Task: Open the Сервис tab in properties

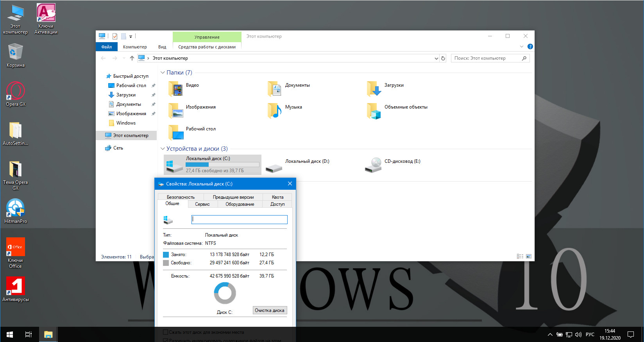Action: coord(202,204)
